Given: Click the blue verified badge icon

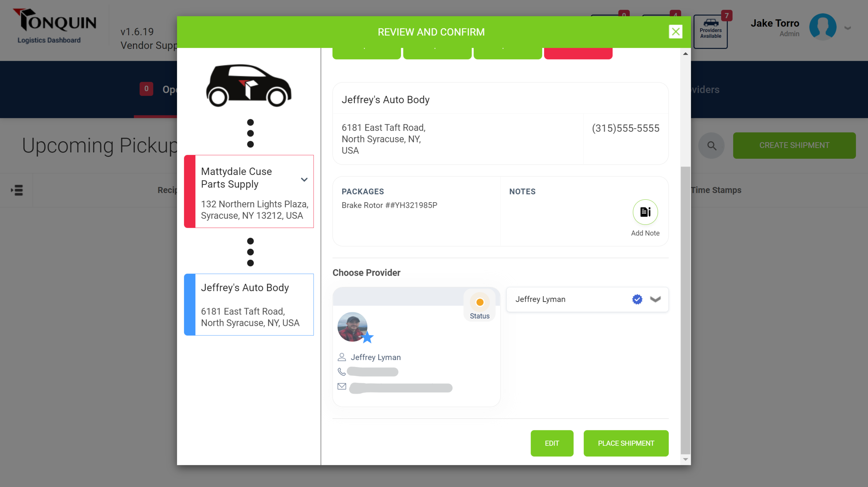Looking at the screenshot, I should (637, 299).
